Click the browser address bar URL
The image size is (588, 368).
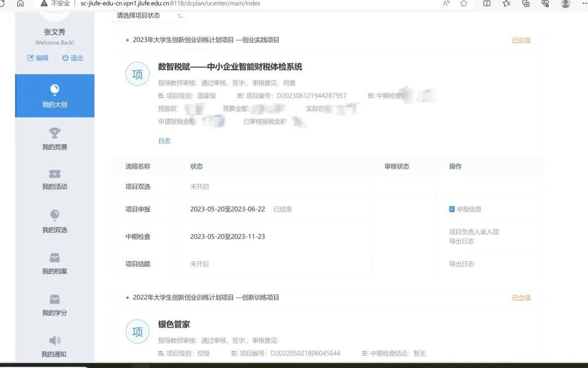170,3
